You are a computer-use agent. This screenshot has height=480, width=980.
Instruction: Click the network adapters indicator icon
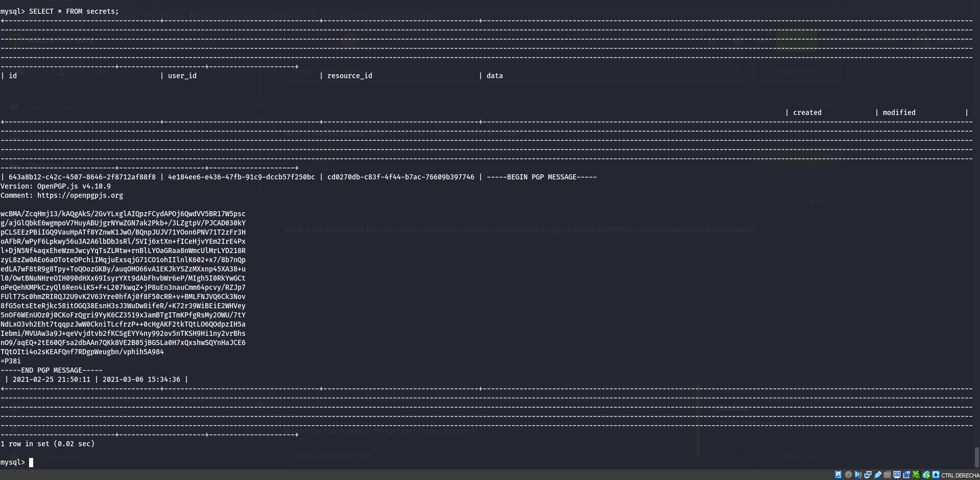coord(868,475)
